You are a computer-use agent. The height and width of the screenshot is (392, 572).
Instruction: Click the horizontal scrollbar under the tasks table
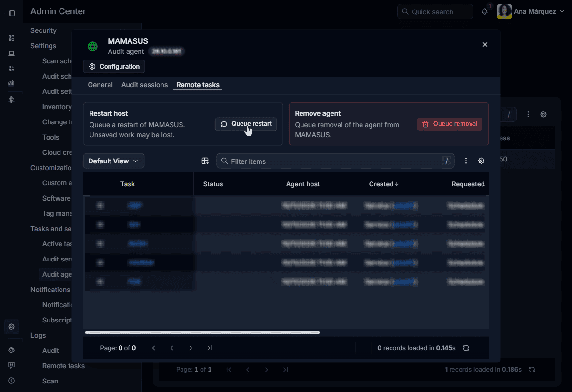pyautogui.click(x=202, y=332)
